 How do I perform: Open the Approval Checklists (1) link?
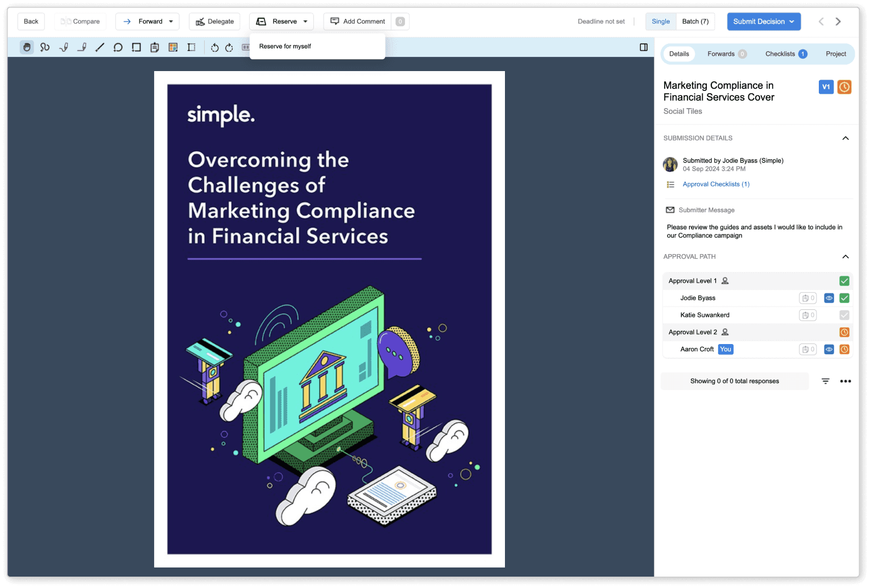point(716,184)
